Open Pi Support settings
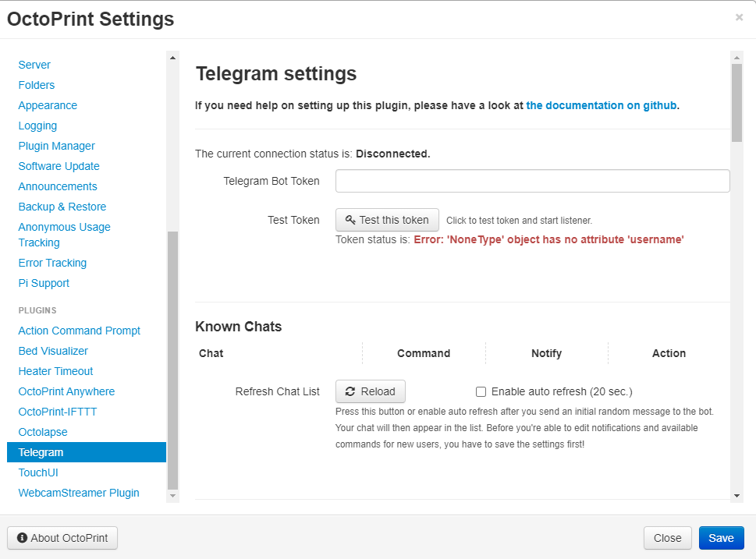The width and height of the screenshot is (756, 559). pyautogui.click(x=44, y=283)
